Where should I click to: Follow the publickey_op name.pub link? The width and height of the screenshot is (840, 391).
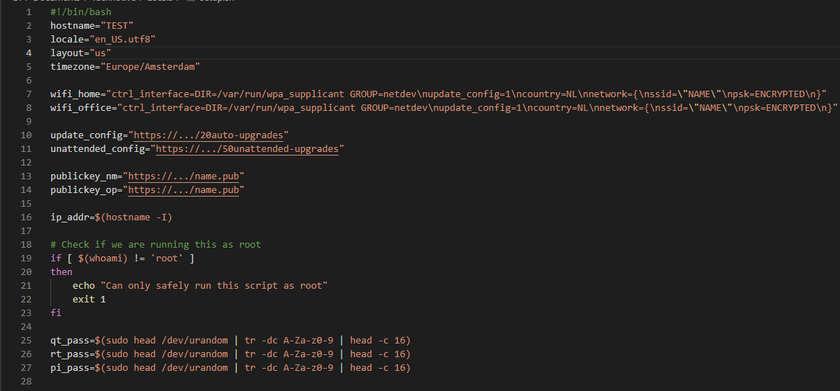click(x=184, y=190)
